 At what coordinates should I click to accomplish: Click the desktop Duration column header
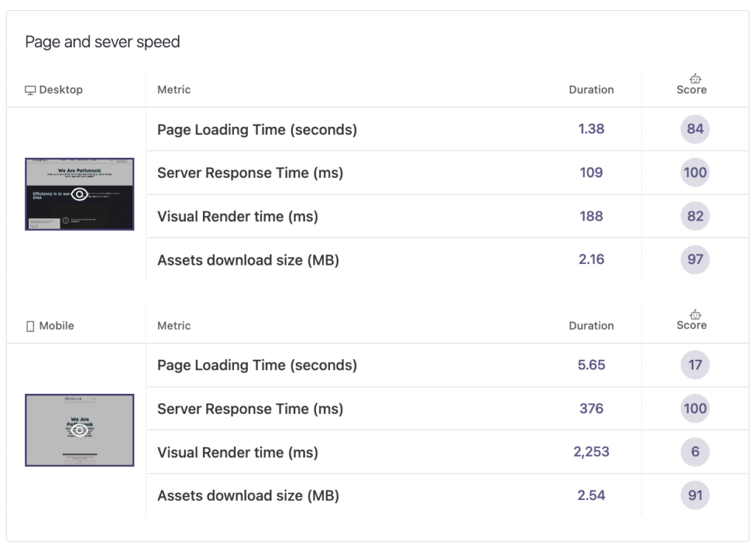point(591,90)
